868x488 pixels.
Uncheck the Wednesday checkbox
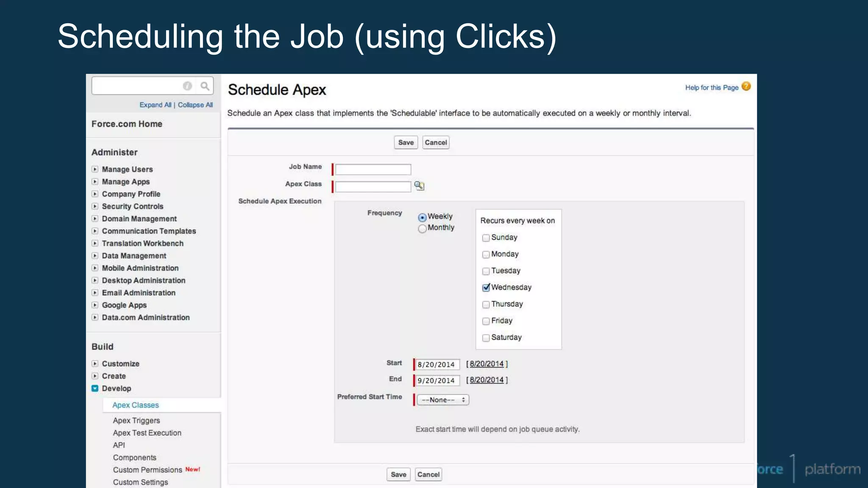486,288
